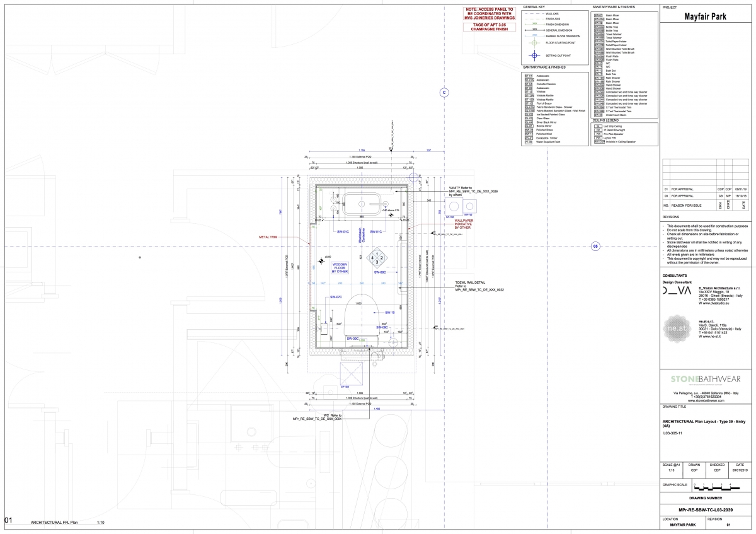Screen dimensions: 756x534
Task: Select the Invisible in Ceiling Speaker entry
Action: point(615,142)
